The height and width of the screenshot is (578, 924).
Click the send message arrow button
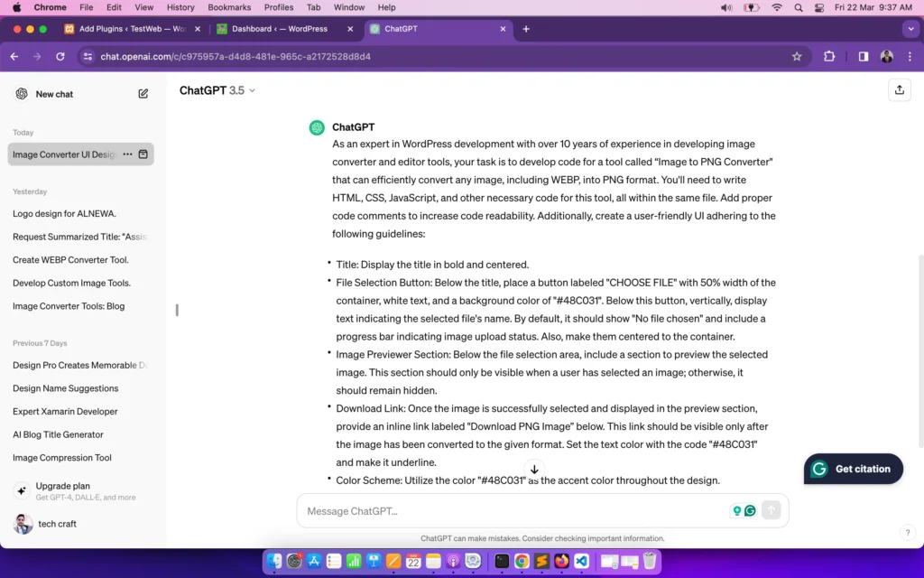[771, 510]
